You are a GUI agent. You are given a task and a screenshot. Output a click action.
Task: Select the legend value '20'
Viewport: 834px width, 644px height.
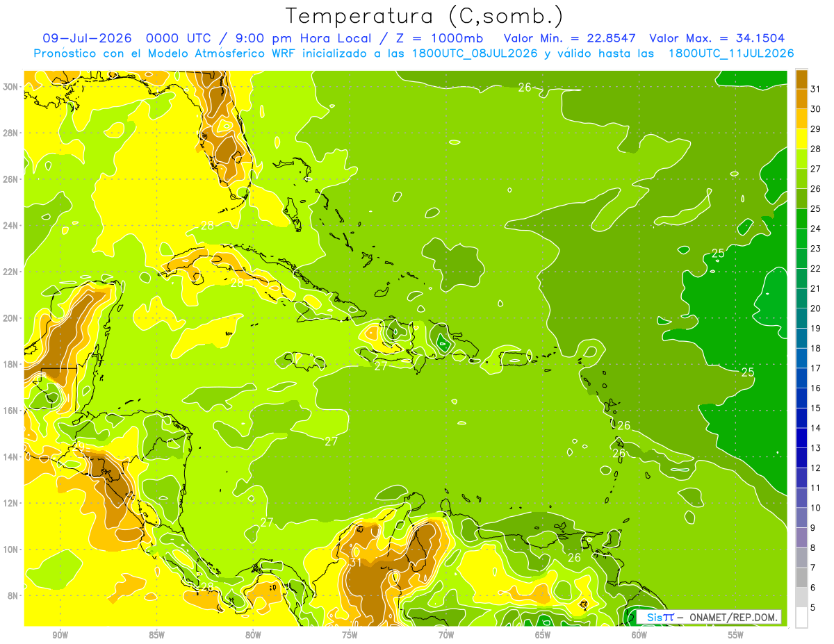pos(816,308)
